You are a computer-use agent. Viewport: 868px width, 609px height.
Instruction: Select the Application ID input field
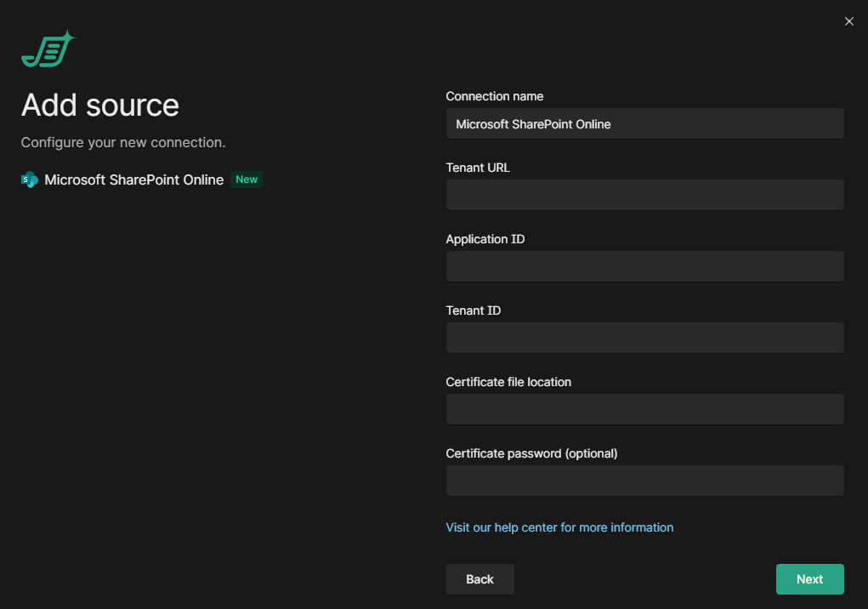click(644, 266)
